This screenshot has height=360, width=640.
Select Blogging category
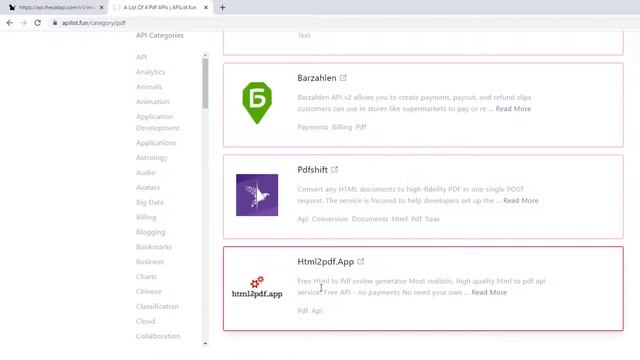pos(151,232)
